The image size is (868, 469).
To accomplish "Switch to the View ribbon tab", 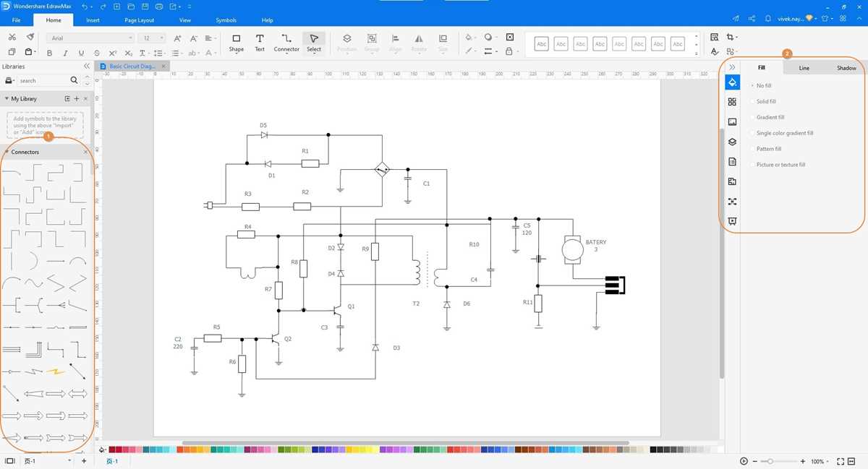I will click(x=185, y=20).
